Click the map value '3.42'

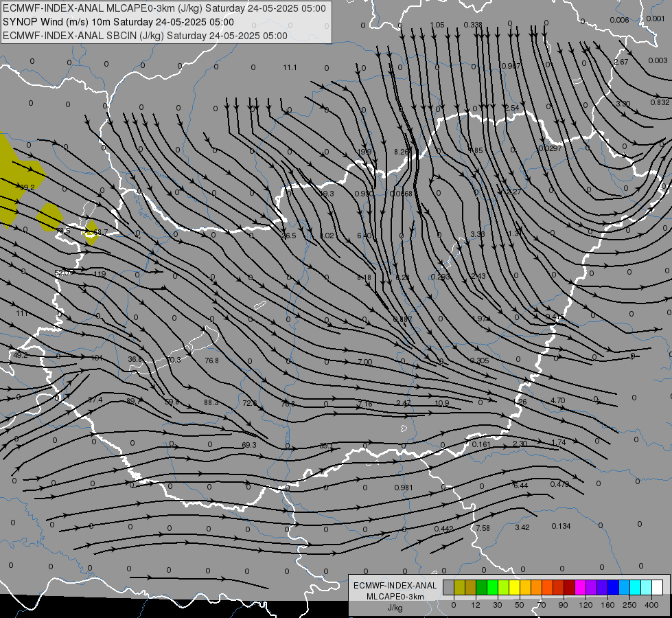[522, 527]
